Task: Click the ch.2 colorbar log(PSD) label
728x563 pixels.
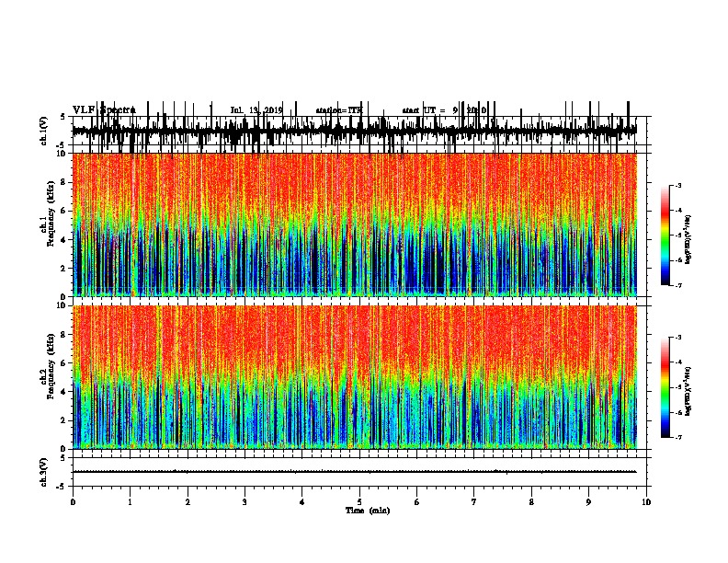Action: [688, 391]
